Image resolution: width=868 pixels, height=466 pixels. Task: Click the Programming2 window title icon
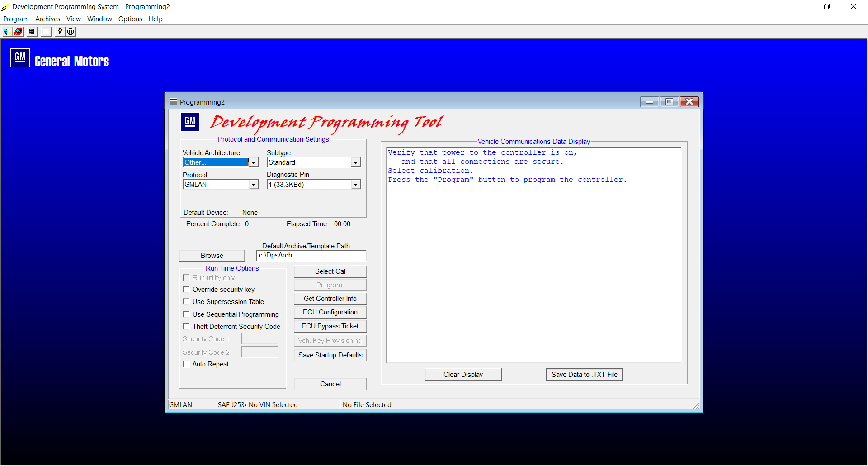173,102
